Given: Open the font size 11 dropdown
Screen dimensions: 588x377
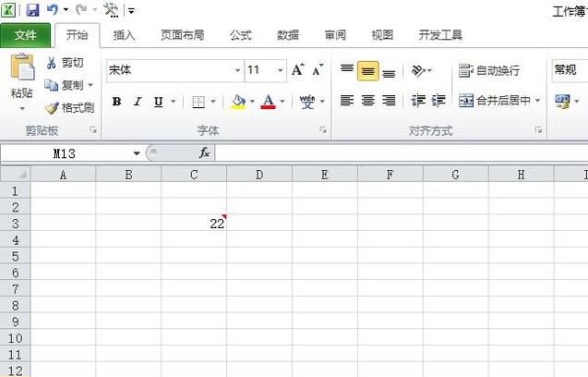Looking at the screenshot, I should (280, 70).
